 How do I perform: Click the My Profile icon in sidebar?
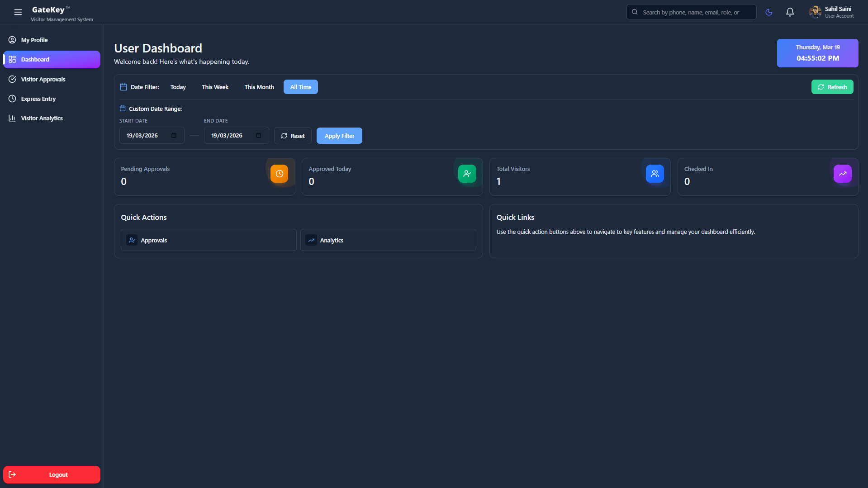pos(13,40)
